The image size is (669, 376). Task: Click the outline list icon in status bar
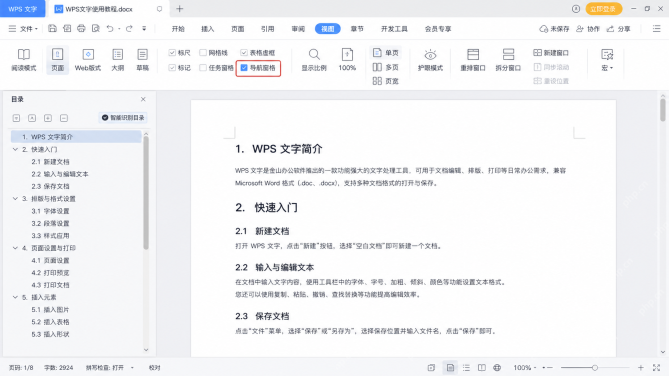pos(466,367)
